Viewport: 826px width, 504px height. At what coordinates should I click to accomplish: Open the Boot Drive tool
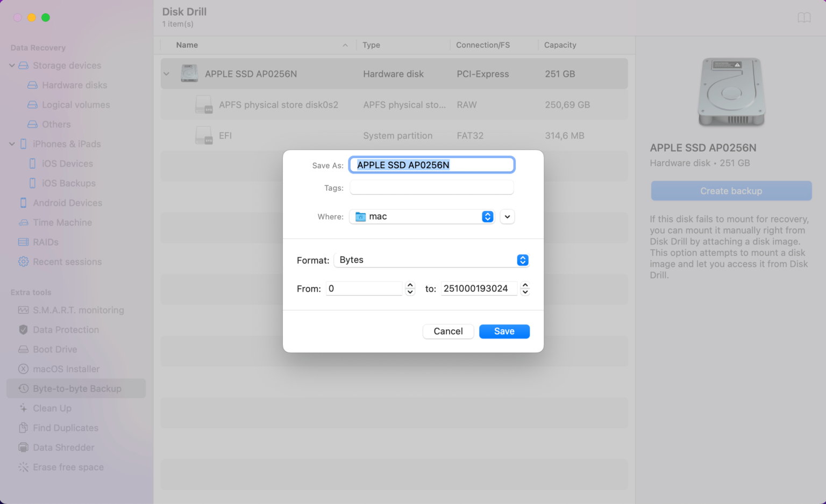[x=55, y=349]
